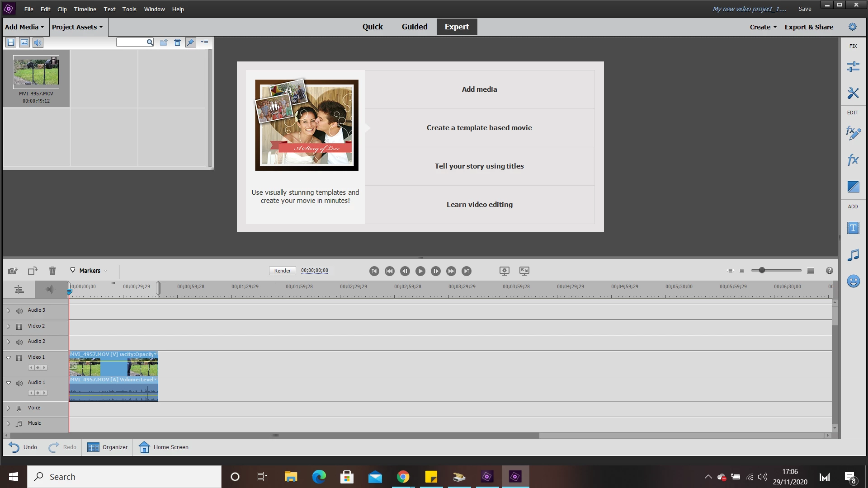Open the Markers dropdown

point(90,271)
